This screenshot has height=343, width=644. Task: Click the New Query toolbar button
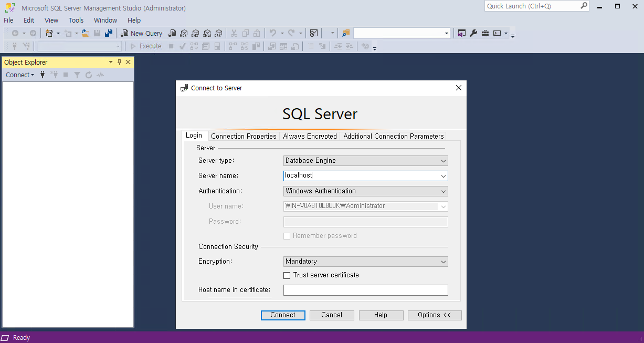pos(142,33)
